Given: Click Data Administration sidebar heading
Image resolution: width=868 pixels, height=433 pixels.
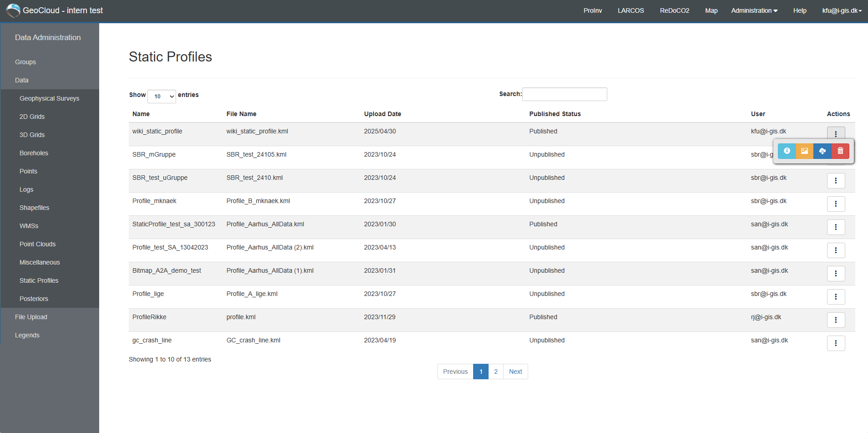Looking at the screenshot, I should point(48,37).
